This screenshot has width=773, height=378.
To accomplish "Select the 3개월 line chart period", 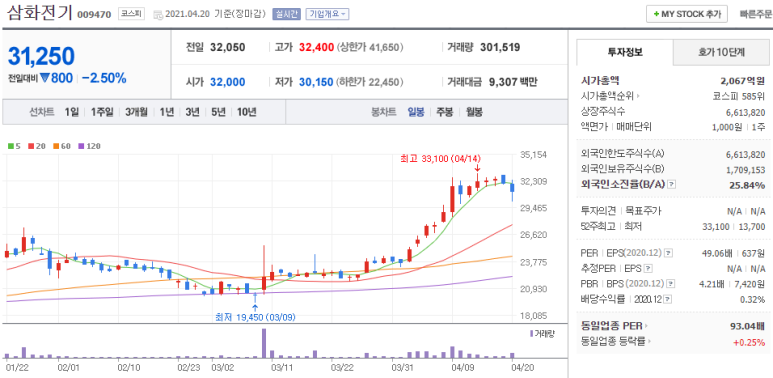I will click(136, 112).
